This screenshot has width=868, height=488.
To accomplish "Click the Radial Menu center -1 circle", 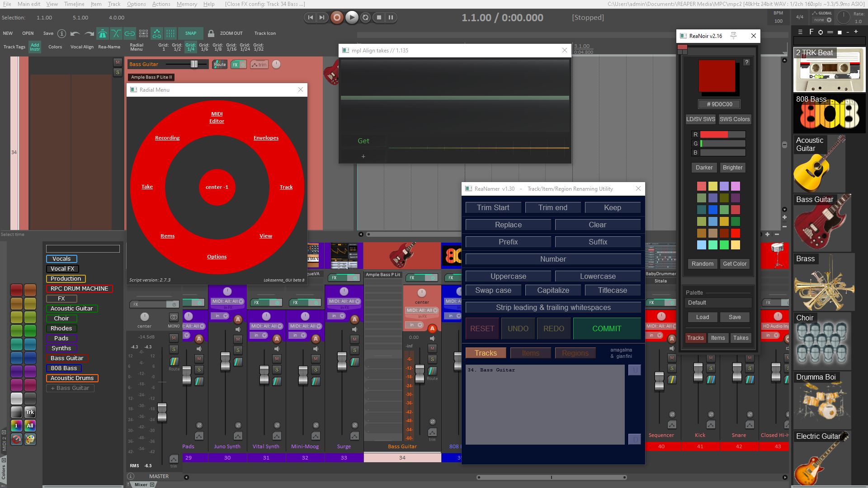I will click(x=217, y=187).
